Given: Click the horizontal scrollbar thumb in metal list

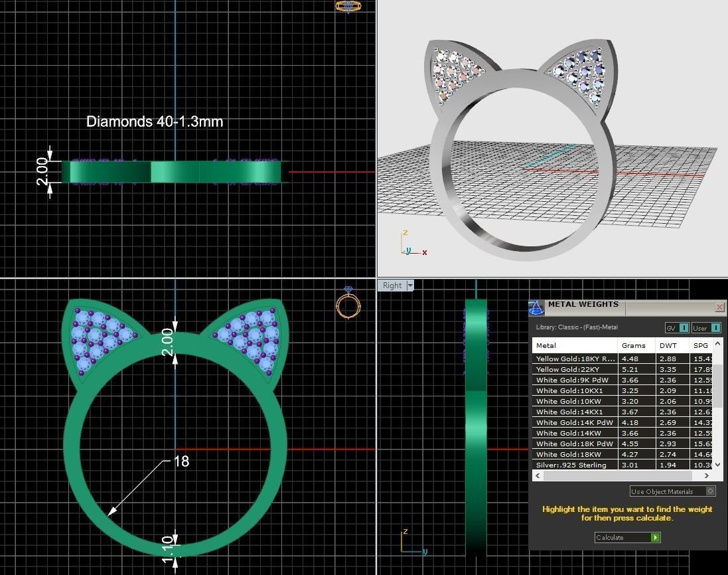Looking at the screenshot, I should click(x=618, y=475).
